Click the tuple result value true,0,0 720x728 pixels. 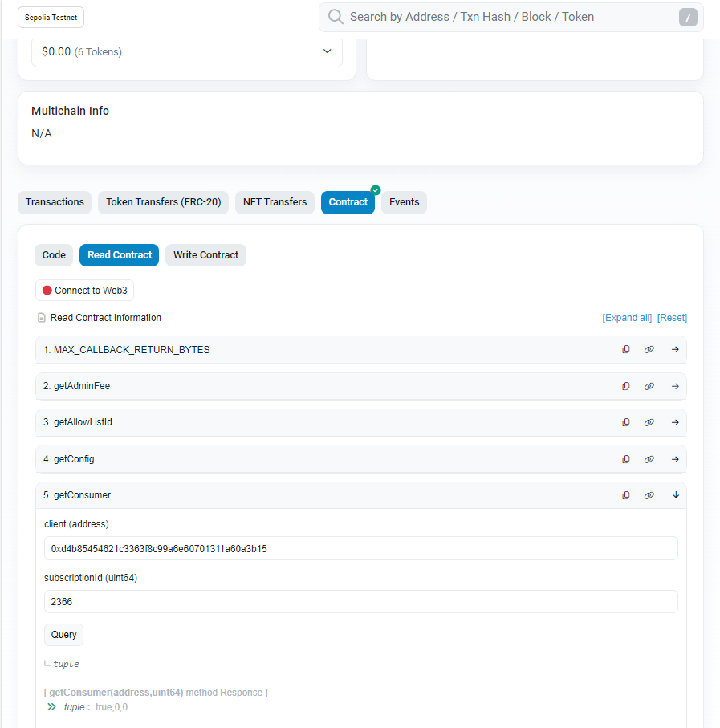112,706
